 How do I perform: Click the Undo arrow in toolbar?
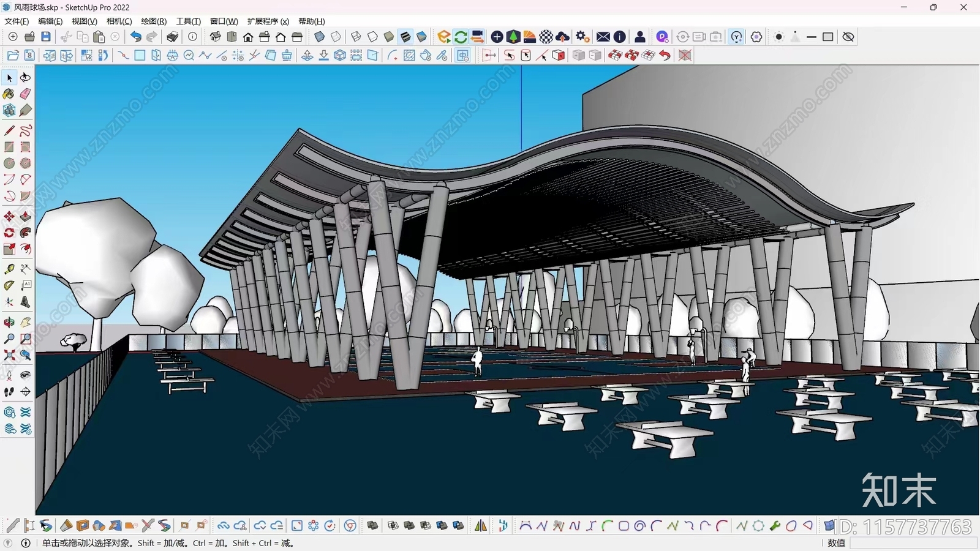tap(136, 37)
